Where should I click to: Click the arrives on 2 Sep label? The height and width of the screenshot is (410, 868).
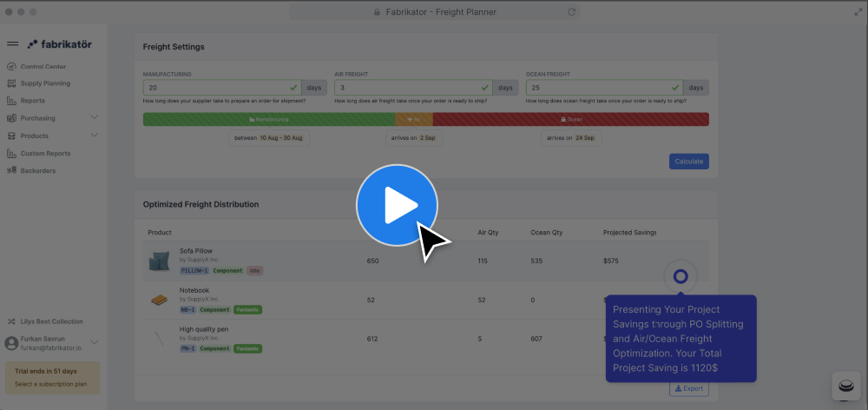[x=414, y=138]
